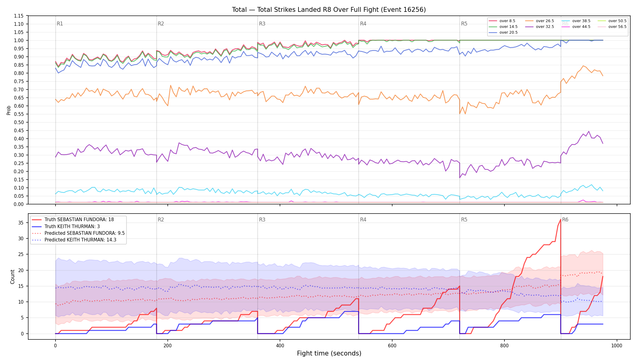Click the 'over 56.5' legend entry

pos(612,27)
